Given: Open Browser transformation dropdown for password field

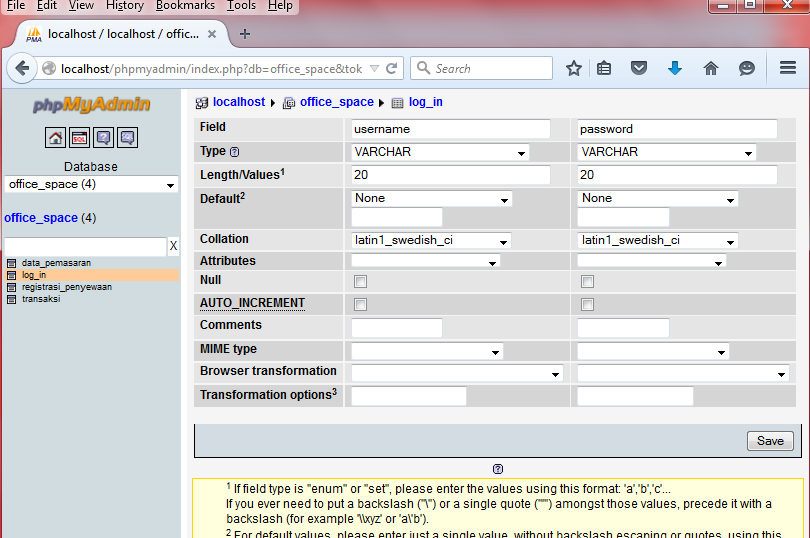Looking at the screenshot, I should pos(683,373).
